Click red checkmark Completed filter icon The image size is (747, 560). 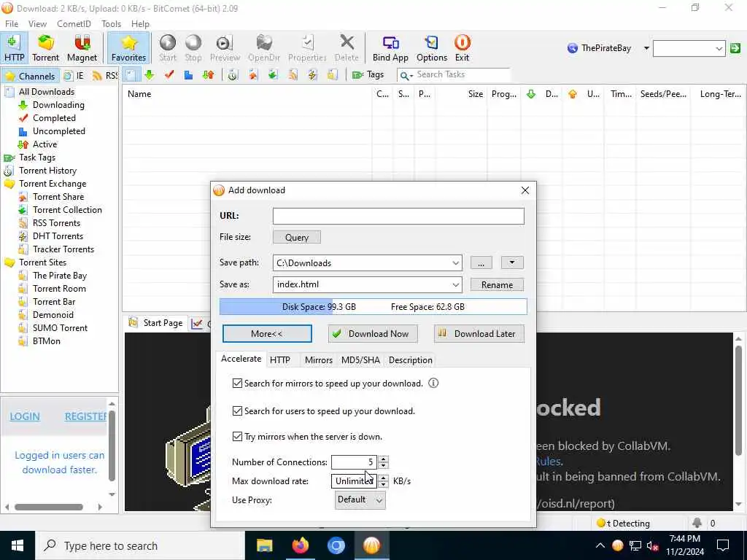point(169,75)
